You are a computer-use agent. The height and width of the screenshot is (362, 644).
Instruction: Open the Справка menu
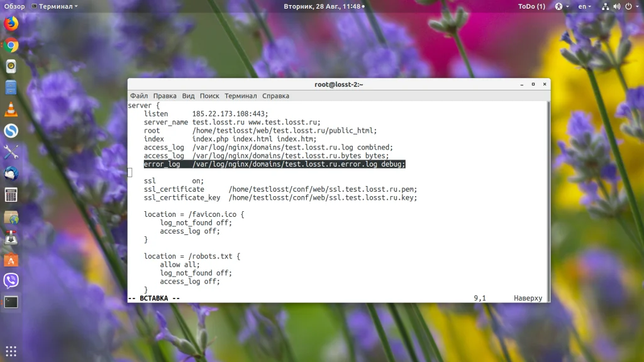click(x=275, y=96)
